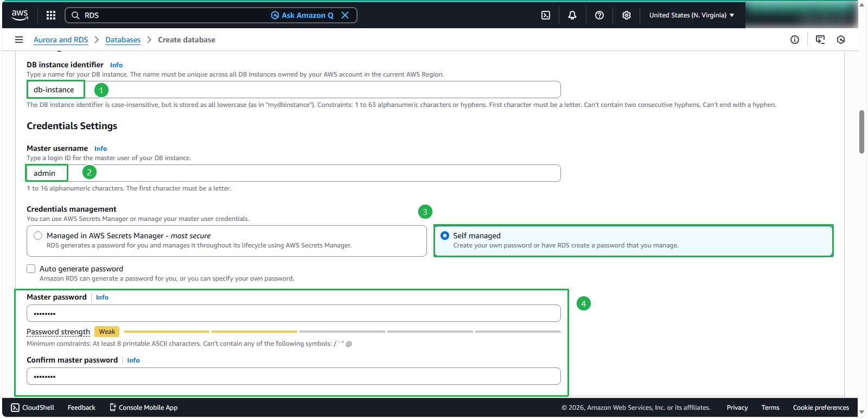Viewport: 868px width, 419px height.
Task: Open CloudShell from the footer
Action: click(33, 408)
